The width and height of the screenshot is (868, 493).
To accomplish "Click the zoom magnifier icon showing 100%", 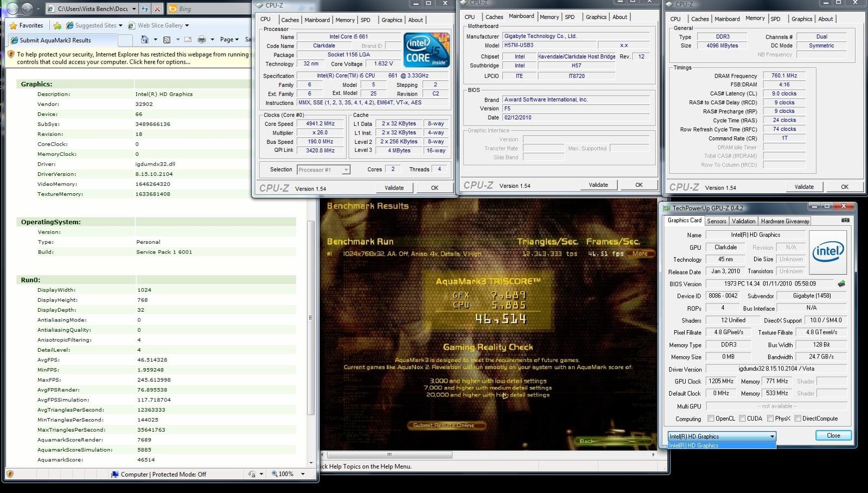I will (x=275, y=474).
